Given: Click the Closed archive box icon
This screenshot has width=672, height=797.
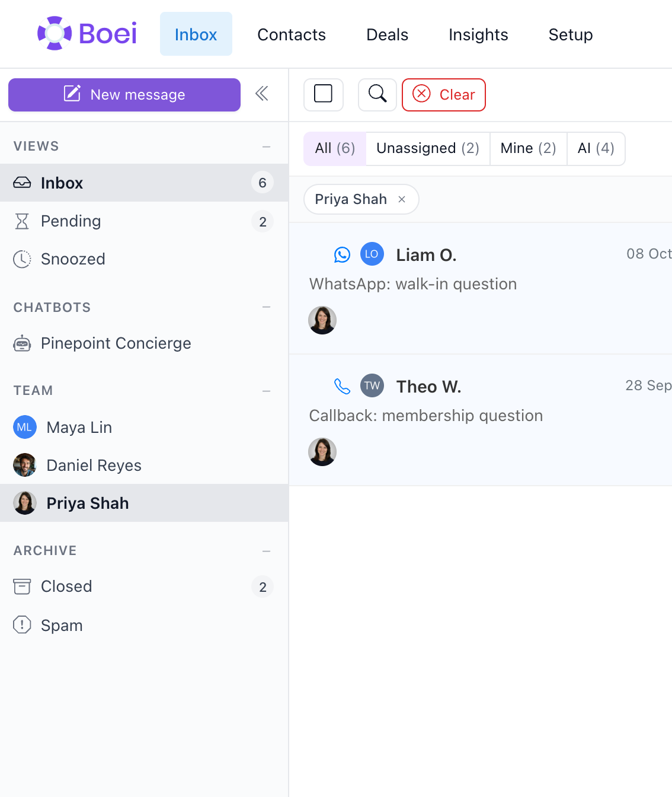Looking at the screenshot, I should (22, 586).
